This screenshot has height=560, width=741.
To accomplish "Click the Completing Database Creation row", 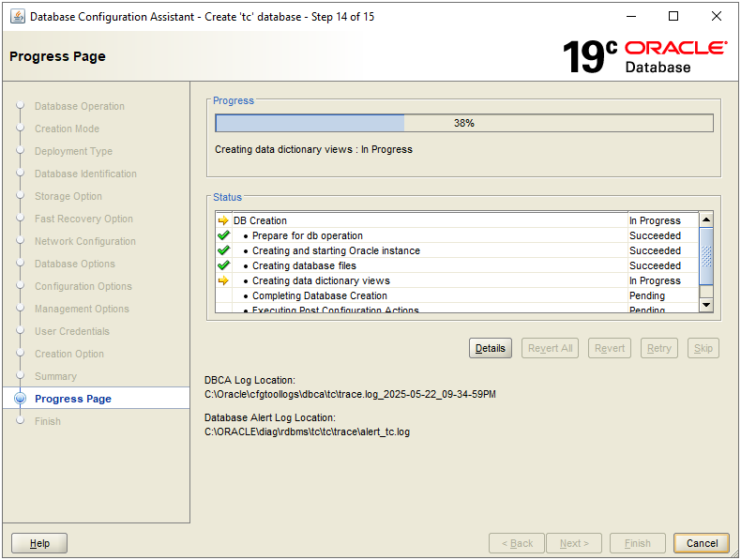I will coord(457,295).
